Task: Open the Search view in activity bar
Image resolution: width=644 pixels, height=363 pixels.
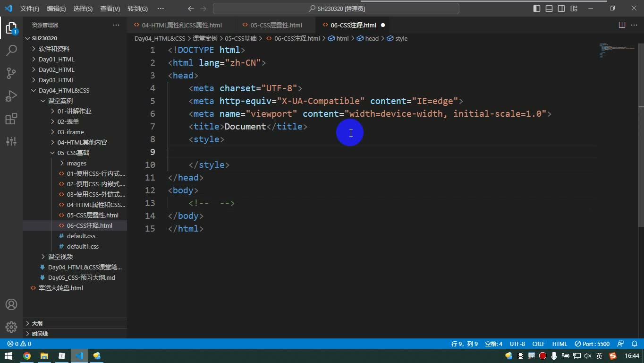Action: (11, 50)
